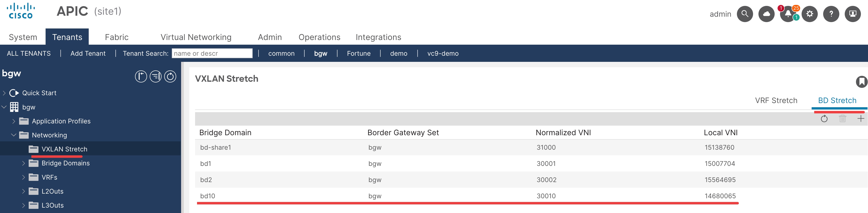This screenshot has width=868, height=213.
Task: Click the cloud icon in header
Action: coord(766,14)
